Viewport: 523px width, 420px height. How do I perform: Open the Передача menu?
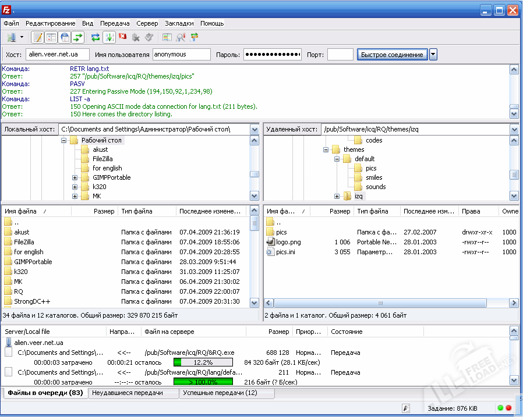(x=114, y=23)
